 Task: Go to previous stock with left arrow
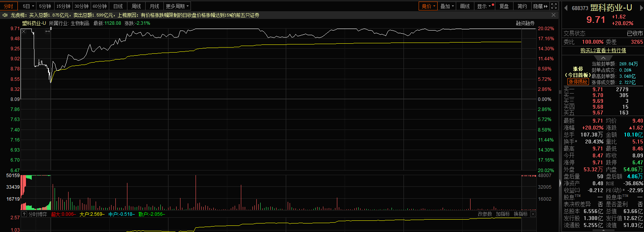pyautogui.click(x=566, y=8)
